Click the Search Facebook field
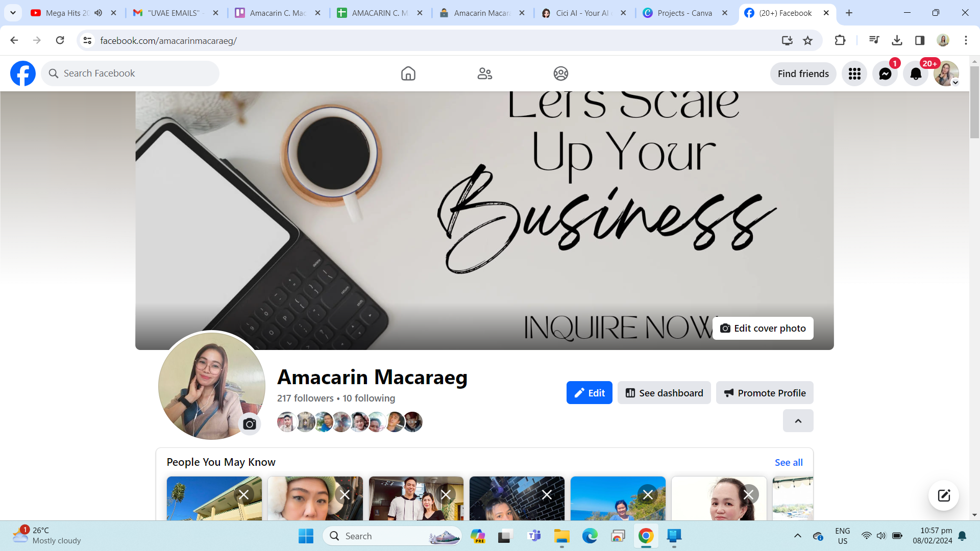The width and height of the screenshot is (980, 551). (x=130, y=73)
